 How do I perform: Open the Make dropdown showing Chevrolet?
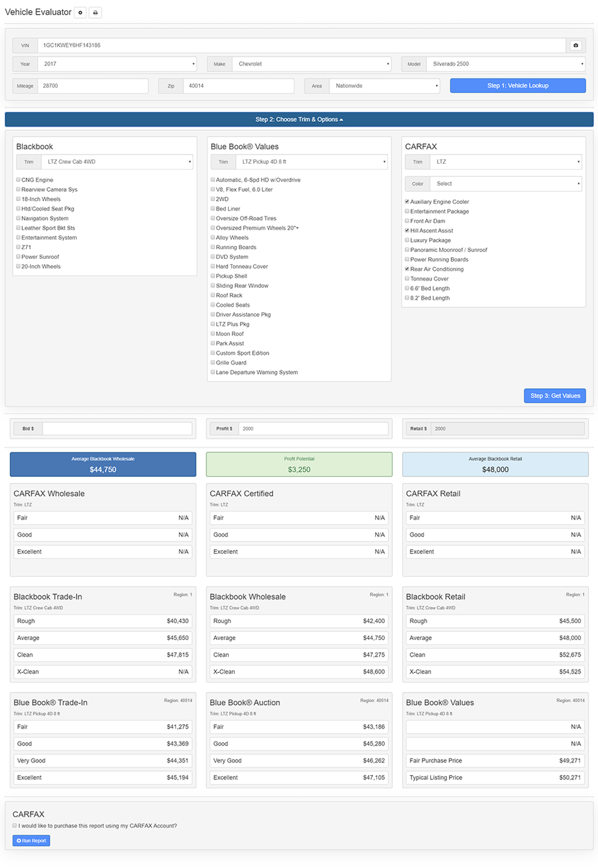311,64
